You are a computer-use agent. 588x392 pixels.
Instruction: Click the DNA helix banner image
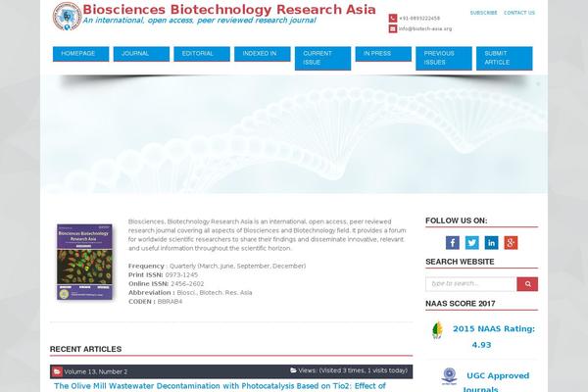coord(294,134)
